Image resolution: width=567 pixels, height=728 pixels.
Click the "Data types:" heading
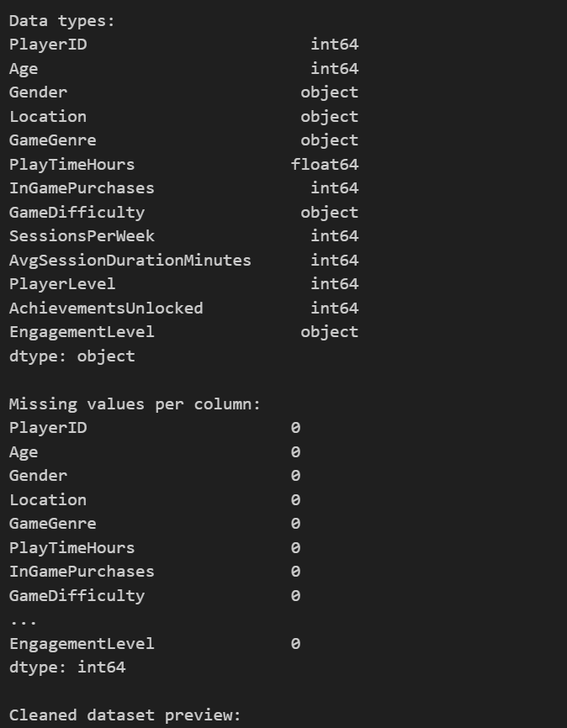[61, 21]
